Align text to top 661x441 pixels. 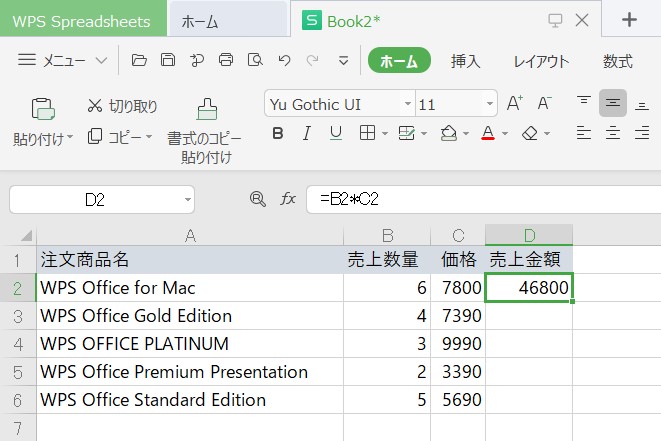[583, 102]
